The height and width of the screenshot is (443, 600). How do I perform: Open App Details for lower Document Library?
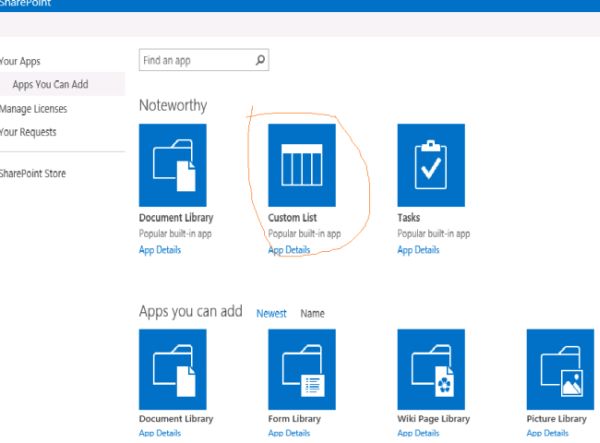160,433
